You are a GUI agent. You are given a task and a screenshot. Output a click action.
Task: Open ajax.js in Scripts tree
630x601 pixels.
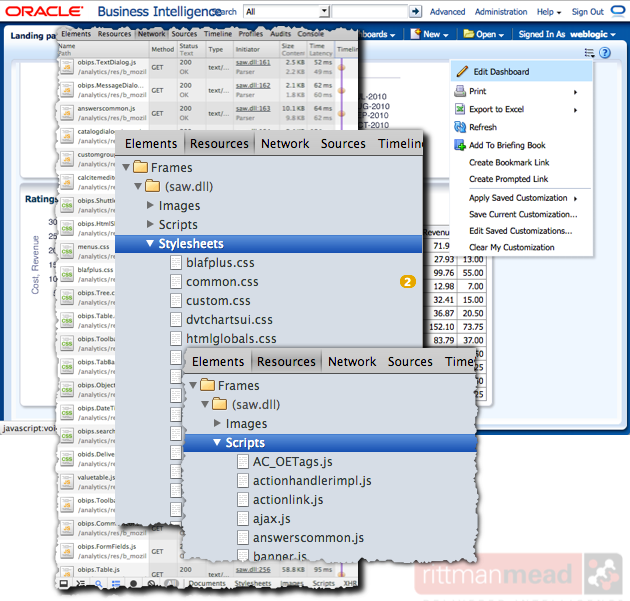pyautogui.click(x=272, y=519)
